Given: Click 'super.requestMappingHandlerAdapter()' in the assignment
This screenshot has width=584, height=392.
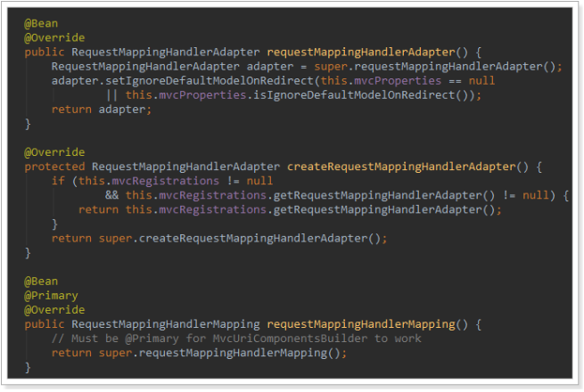Looking at the screenshot, I should (x=435, y=67).
